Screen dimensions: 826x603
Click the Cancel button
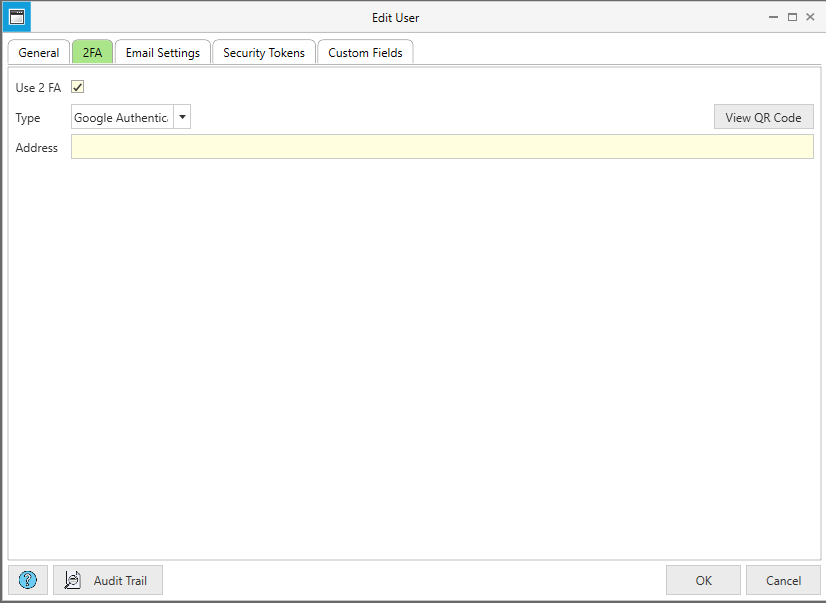783,580
